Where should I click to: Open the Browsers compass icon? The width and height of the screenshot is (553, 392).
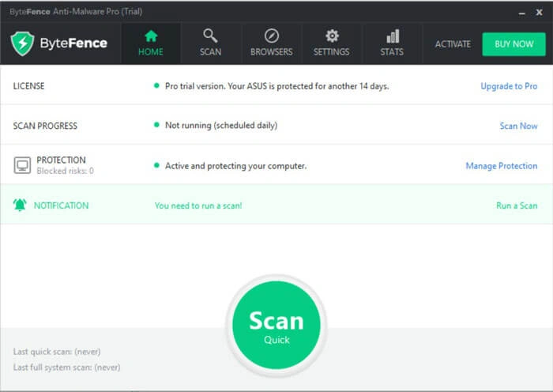[x=271, y=36]
